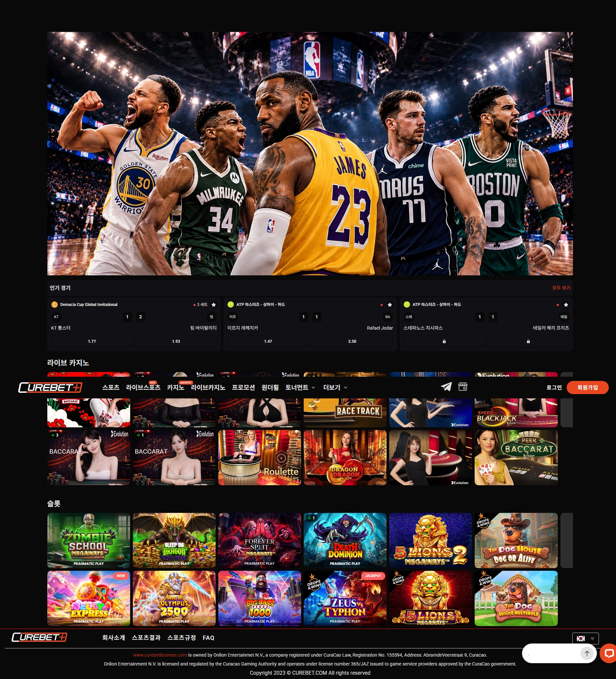Open the NBA players banner
Image resolution: width=616 pixels, height=679 pixels.
point(310,154)
